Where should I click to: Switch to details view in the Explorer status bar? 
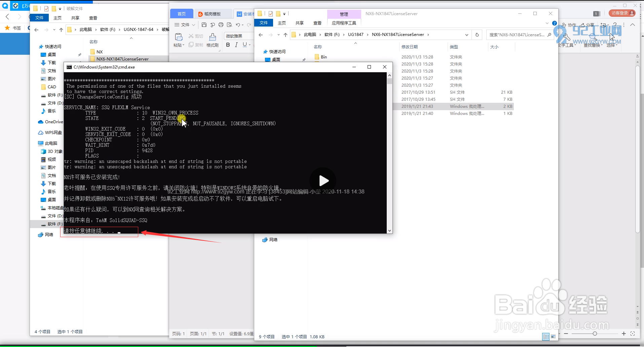point(546,337)
